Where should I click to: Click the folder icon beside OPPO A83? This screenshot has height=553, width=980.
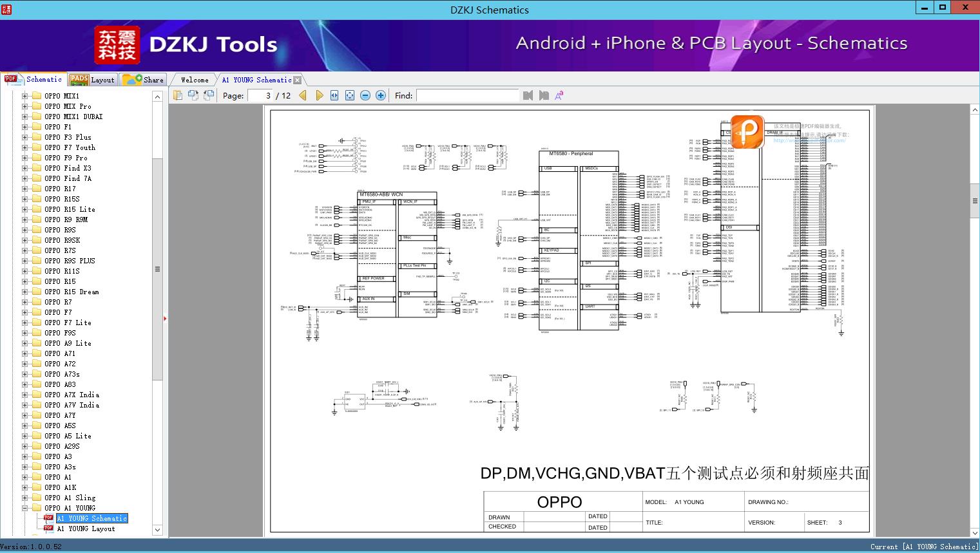[x=37, y=384]
